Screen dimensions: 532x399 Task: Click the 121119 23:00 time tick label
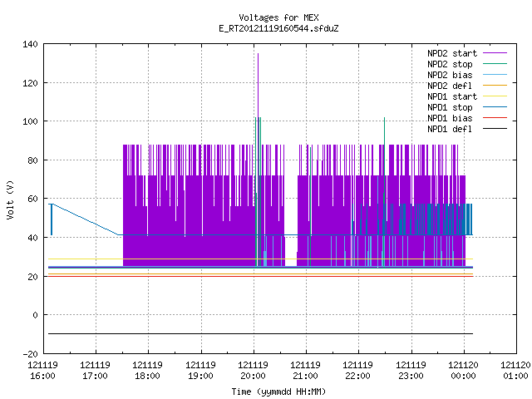tap(411, 371)
